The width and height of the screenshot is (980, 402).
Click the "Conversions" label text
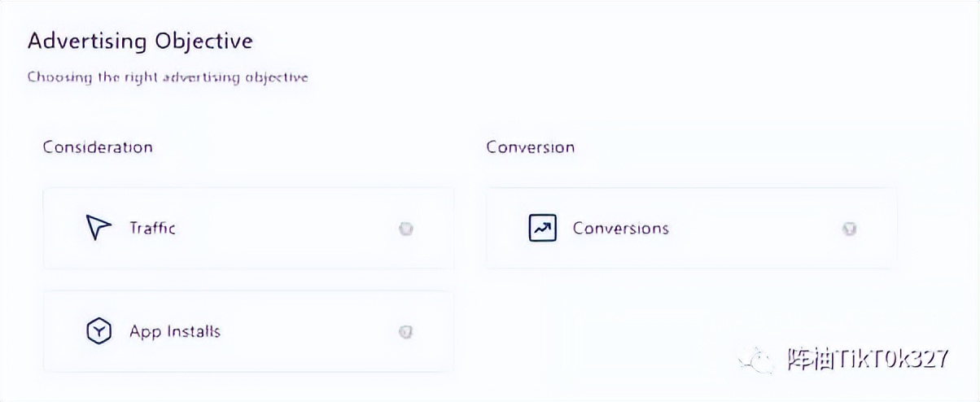click(620, 228)
